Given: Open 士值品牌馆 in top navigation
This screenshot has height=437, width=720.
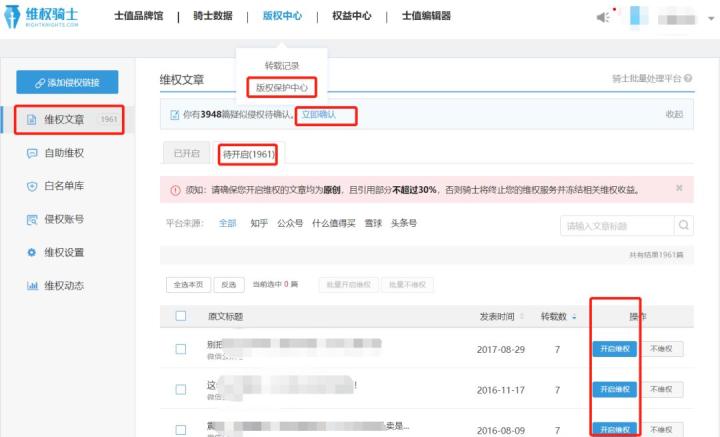Looking at the screenshot, I should [139, 16].
